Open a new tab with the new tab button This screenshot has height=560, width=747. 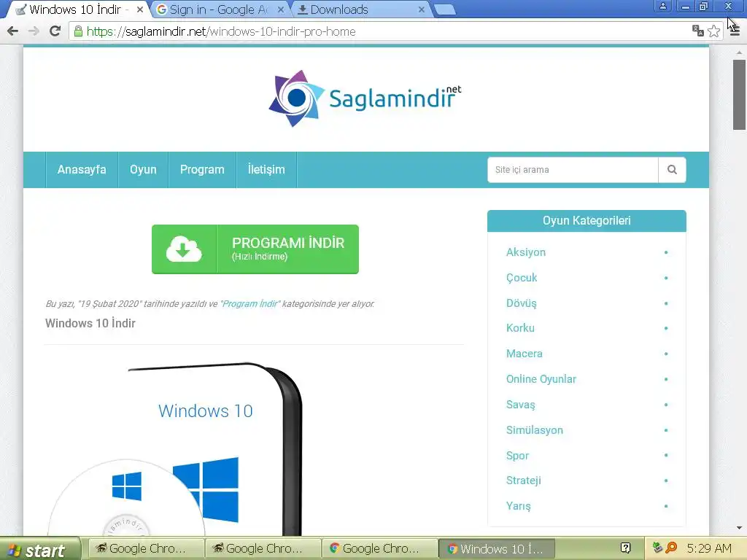[x=445, y=9]
